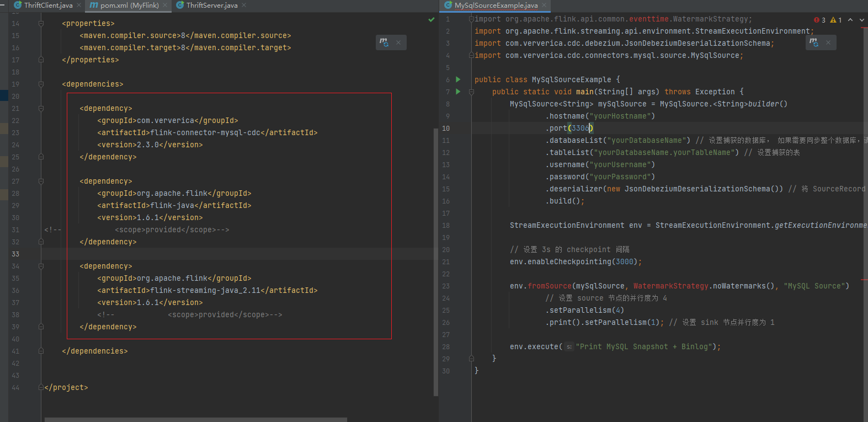Click env.enableCheckpointing(3000) statement

[576, 262]
